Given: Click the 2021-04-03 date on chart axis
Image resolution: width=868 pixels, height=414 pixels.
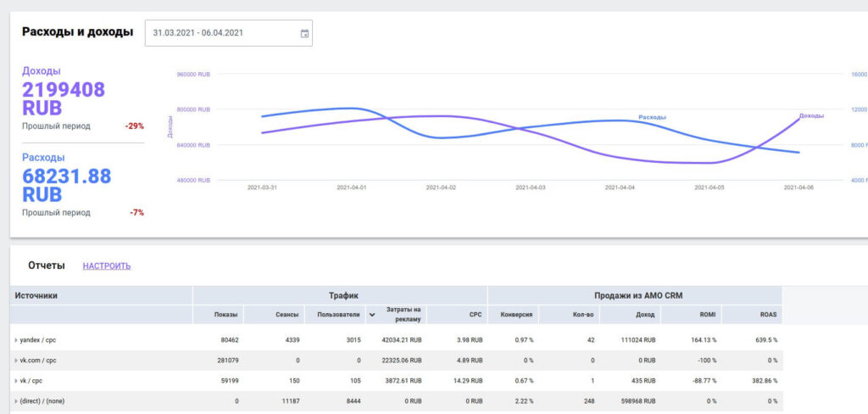Looking at the screenshot, I should (x=531, y=187).
